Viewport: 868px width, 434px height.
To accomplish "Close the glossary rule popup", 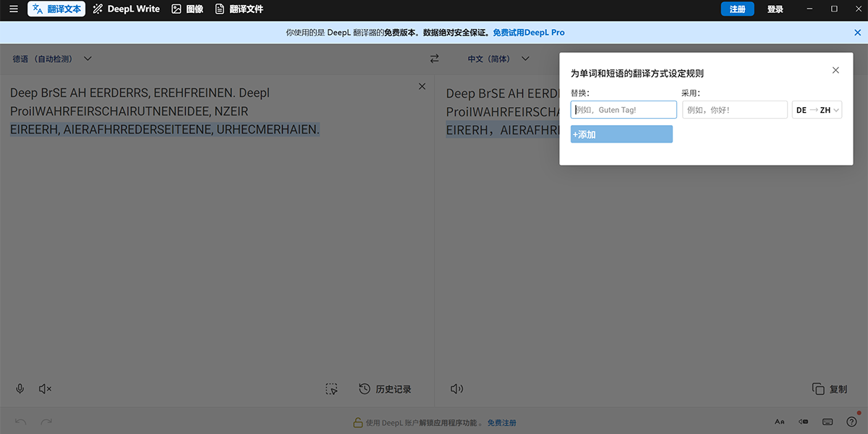I will (835, 70).
